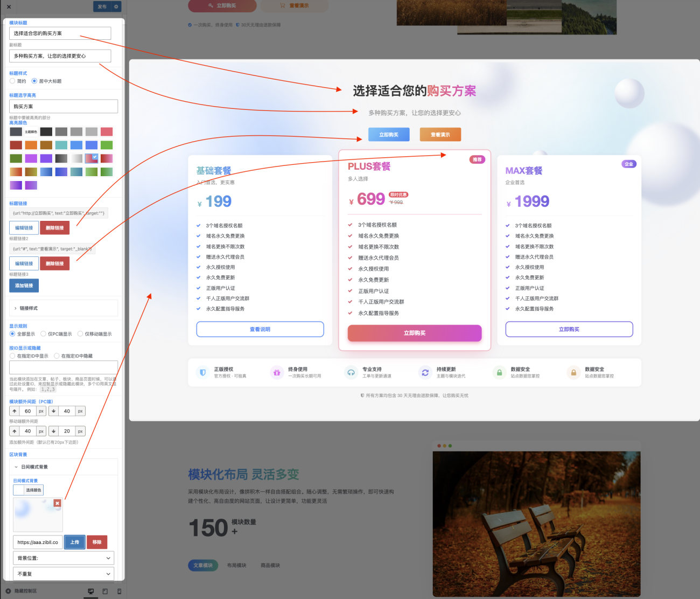Click 查看说明 button in 基础套餐
Screen dimensions: 700x599
click(x=260, y=329)
